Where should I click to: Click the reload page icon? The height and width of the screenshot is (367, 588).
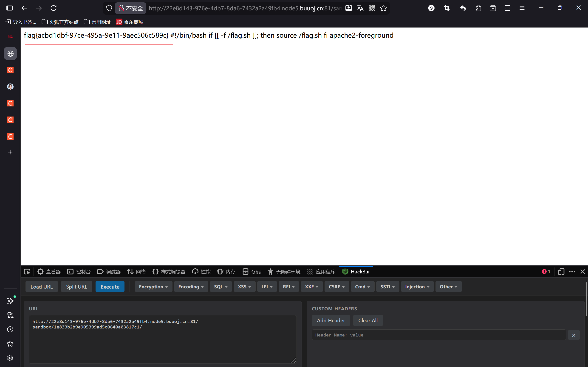[x=54, y=8]
